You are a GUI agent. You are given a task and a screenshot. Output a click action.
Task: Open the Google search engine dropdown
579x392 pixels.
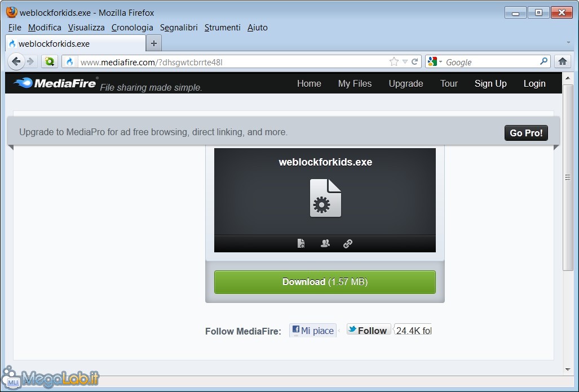(435, 61)
